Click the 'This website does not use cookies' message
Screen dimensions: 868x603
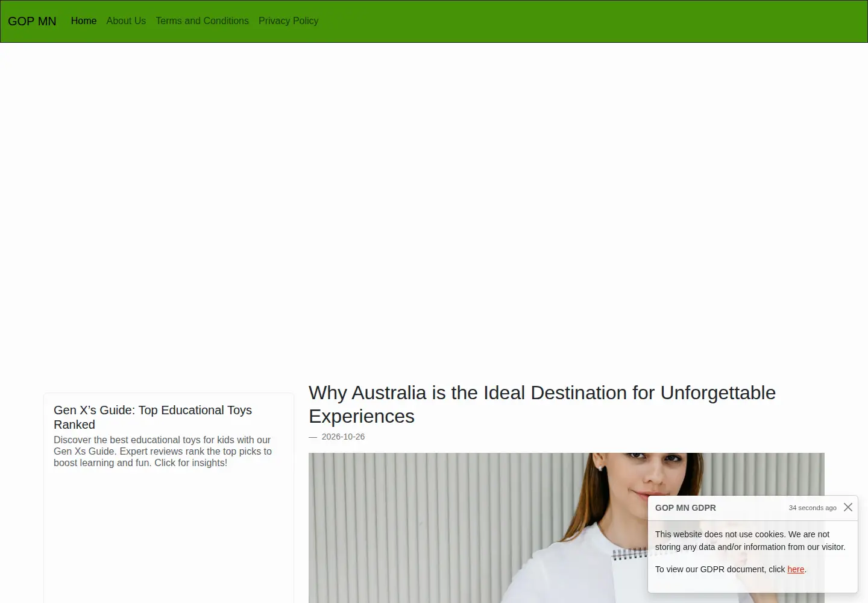[750, 541]
